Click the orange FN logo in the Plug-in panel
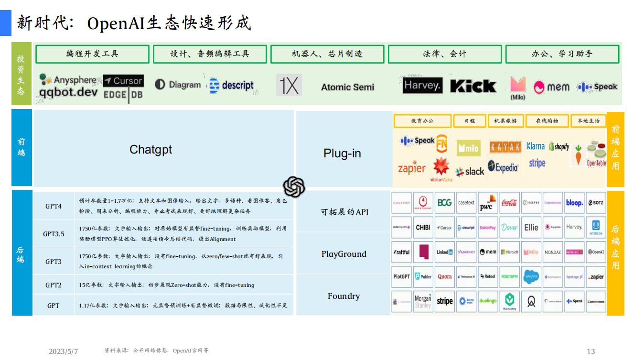 (x=442, y=143)
